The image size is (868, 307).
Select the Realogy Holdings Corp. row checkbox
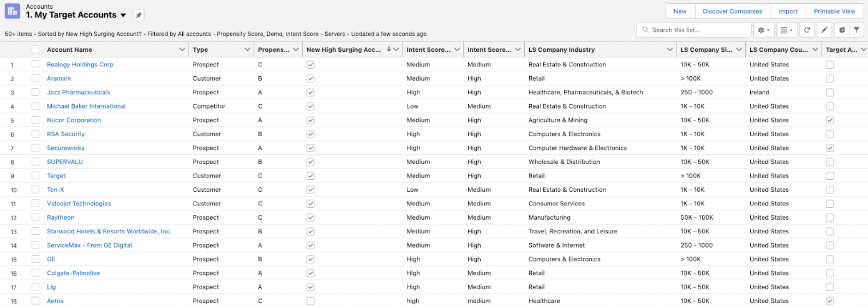(36, 64)
